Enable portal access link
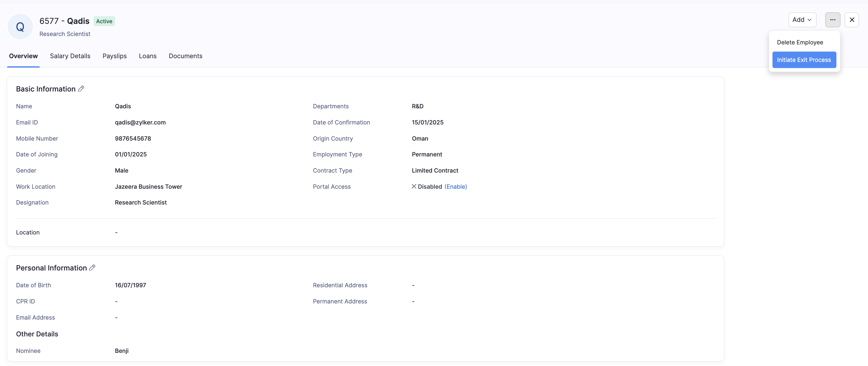868x366 pixels. point(456,186)
